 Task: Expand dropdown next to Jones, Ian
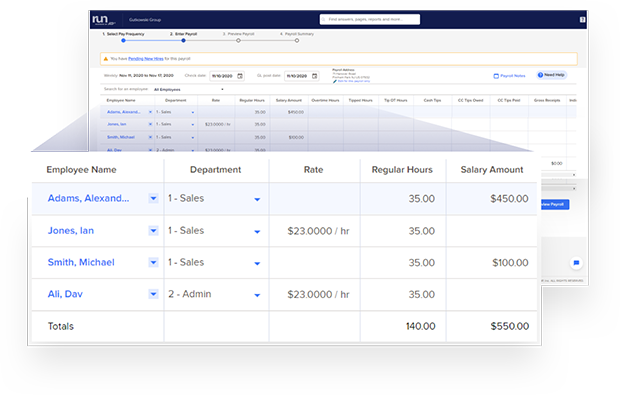click(x=153, y=231)
